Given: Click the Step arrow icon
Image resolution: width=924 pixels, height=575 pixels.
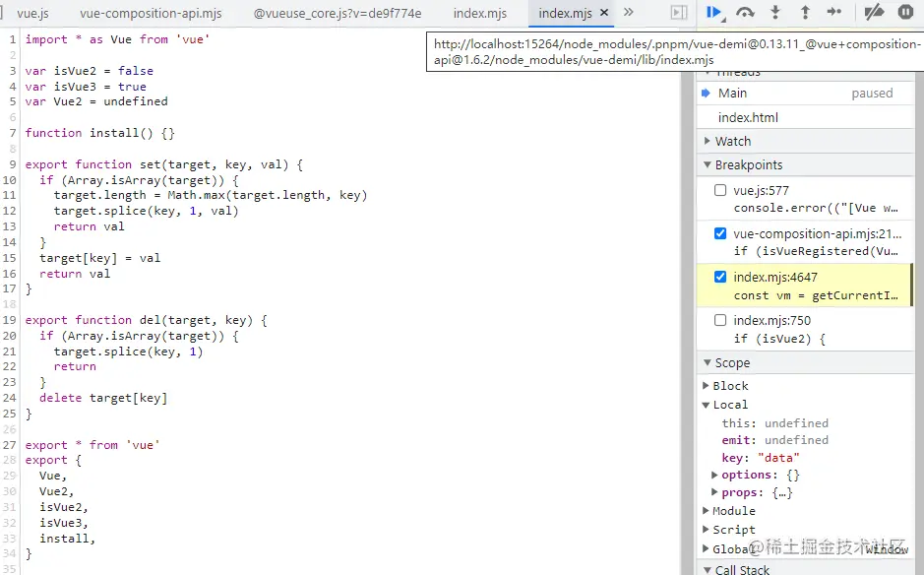Looking at the screenshot, I should pyautogui.click(x=834, y=12).
